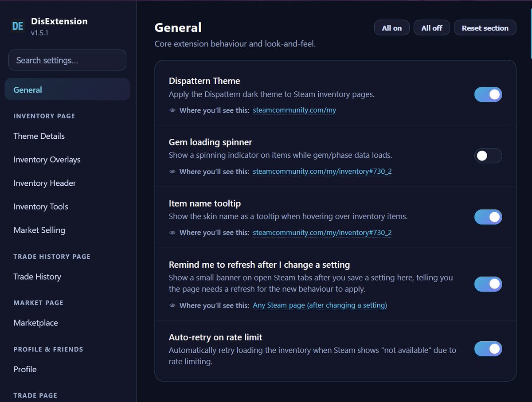Open steamcommunity.com/my link
532x402 pixels.
(294, 110)
